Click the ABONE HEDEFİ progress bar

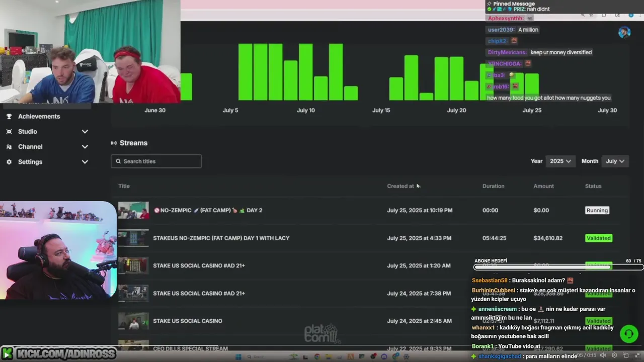558,267
